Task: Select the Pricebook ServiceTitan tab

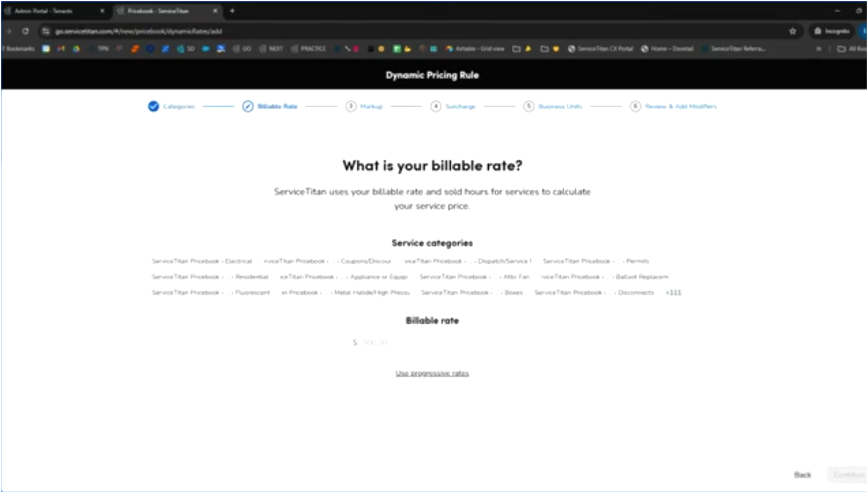Action: [x=160, y=10]
